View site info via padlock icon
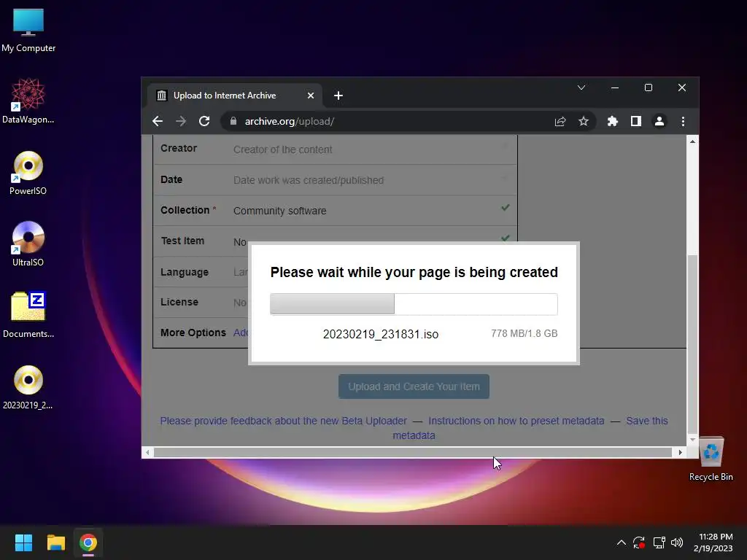 pos(233,122)
